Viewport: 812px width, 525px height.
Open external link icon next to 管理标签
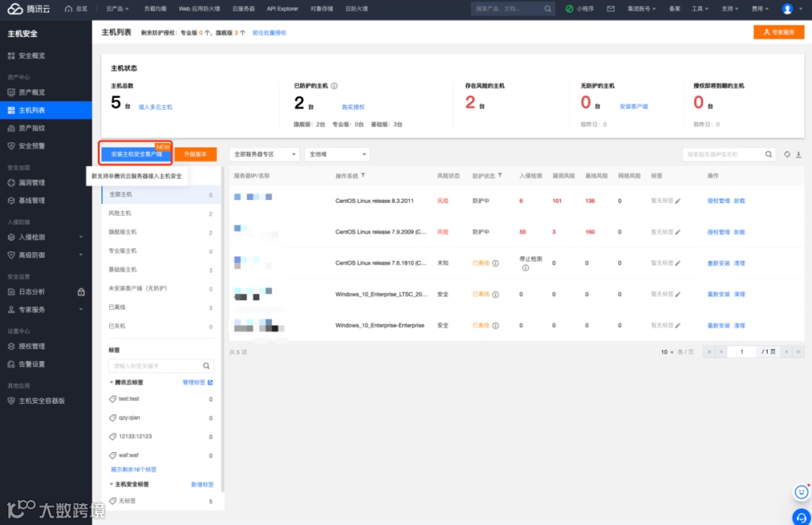(211, 383)
